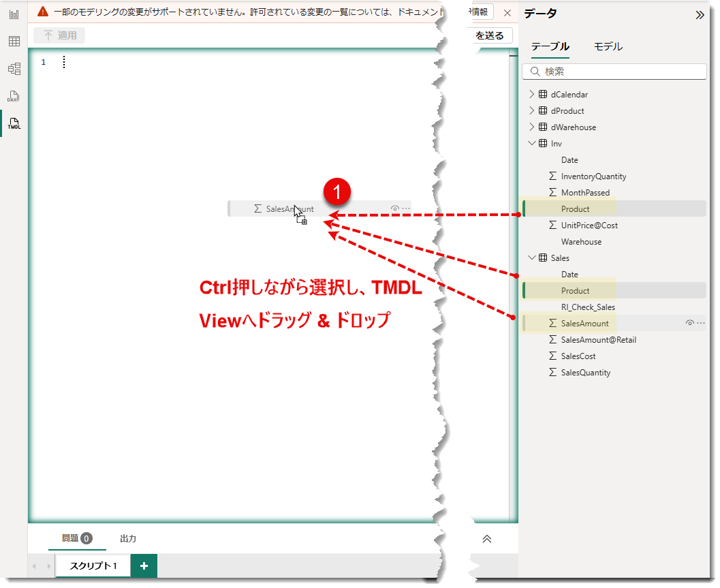The image size is (720, 588).
Task: Open the DAX query view
Action: (14, 95)
